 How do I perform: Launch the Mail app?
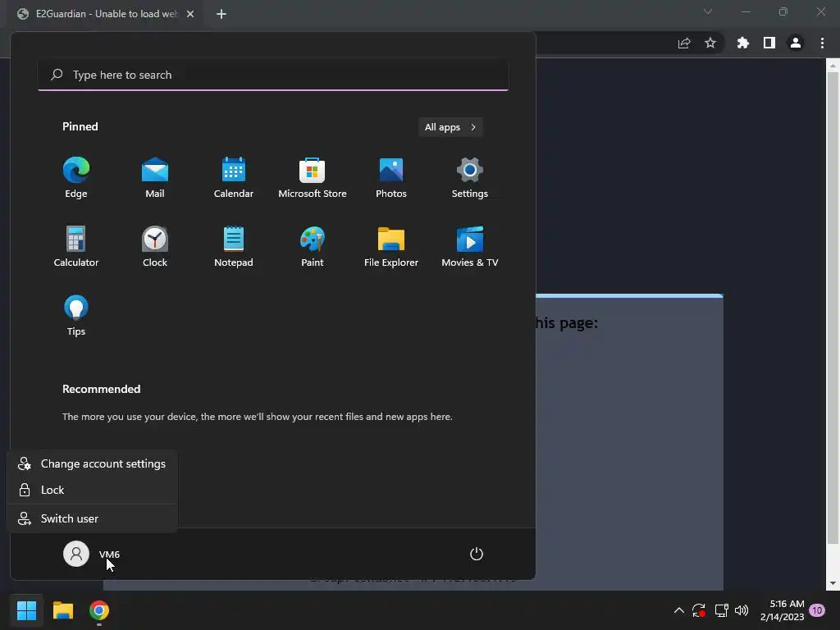point(155,177)
